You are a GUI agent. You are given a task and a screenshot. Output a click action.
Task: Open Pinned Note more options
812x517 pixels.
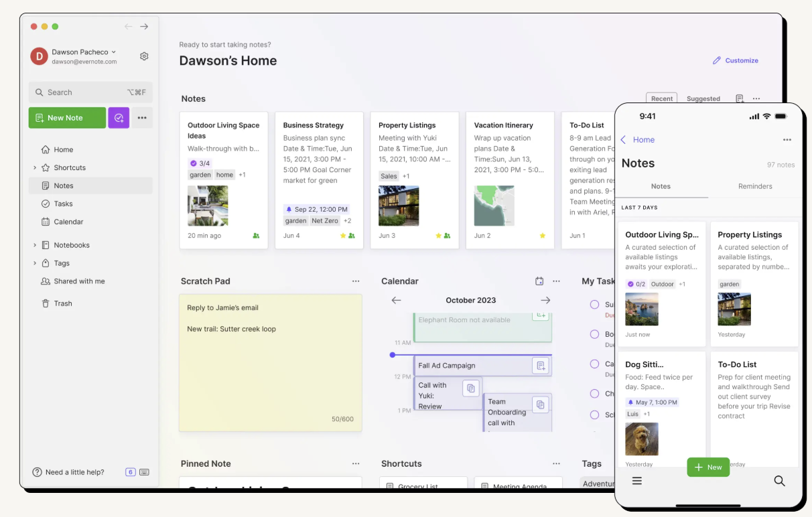tap(356, 463)
